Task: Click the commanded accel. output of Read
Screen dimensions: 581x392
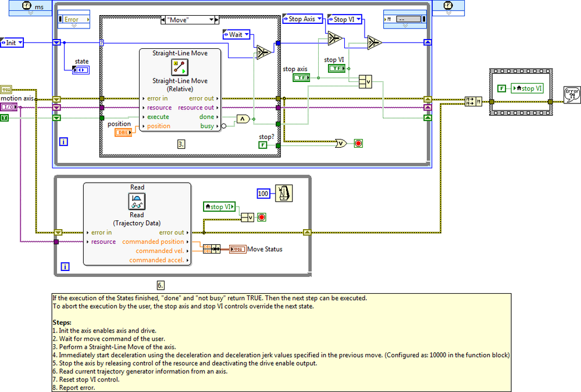Action: pos(159,260)
